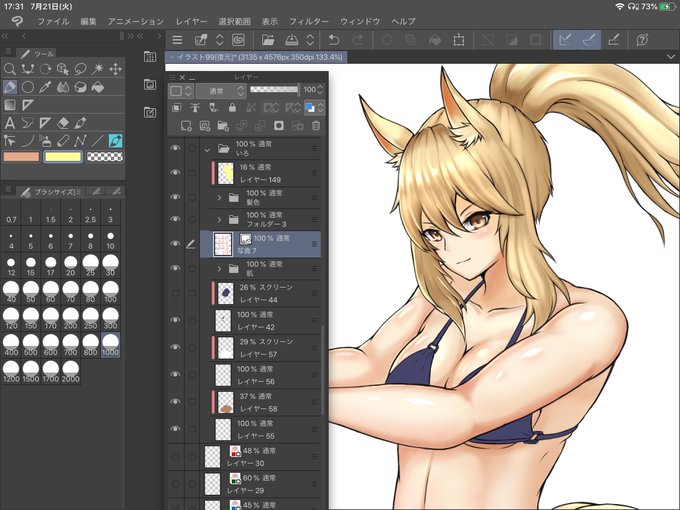Select the Pen tool in tool palette

[x=10, y=87]
